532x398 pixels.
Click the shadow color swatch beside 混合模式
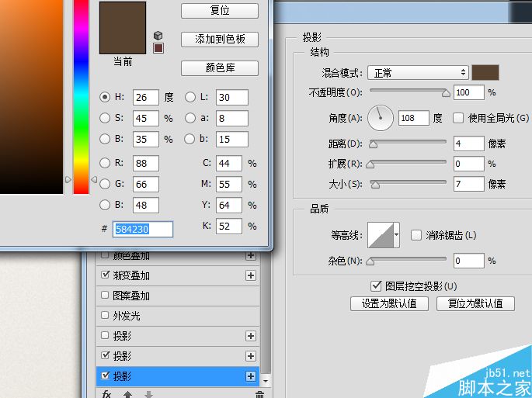[x=485, y=73]
